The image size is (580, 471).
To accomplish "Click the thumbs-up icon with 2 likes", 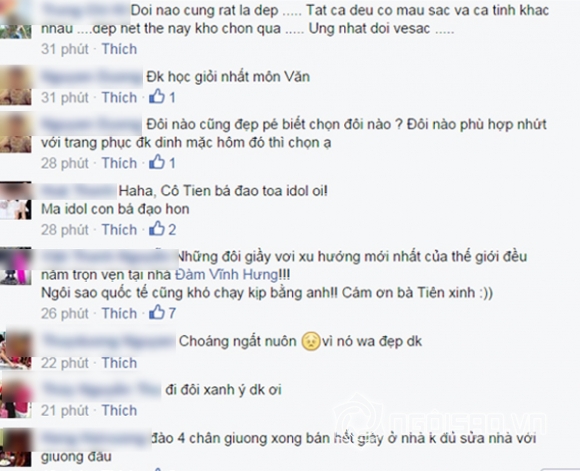I will click(157, 229).
